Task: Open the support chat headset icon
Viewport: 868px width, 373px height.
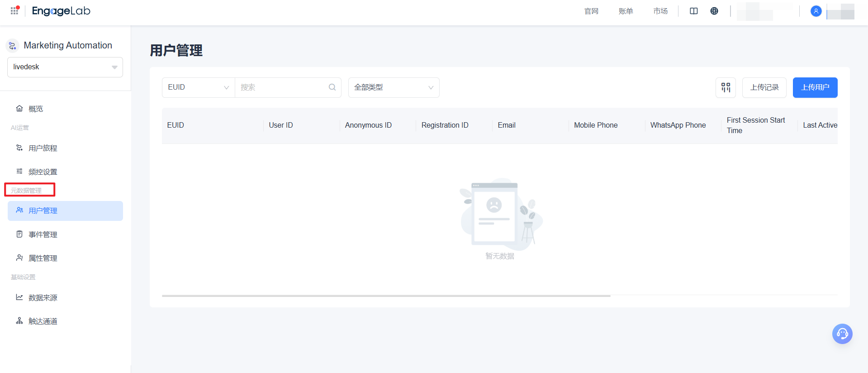Action: [x=842, y=334]
